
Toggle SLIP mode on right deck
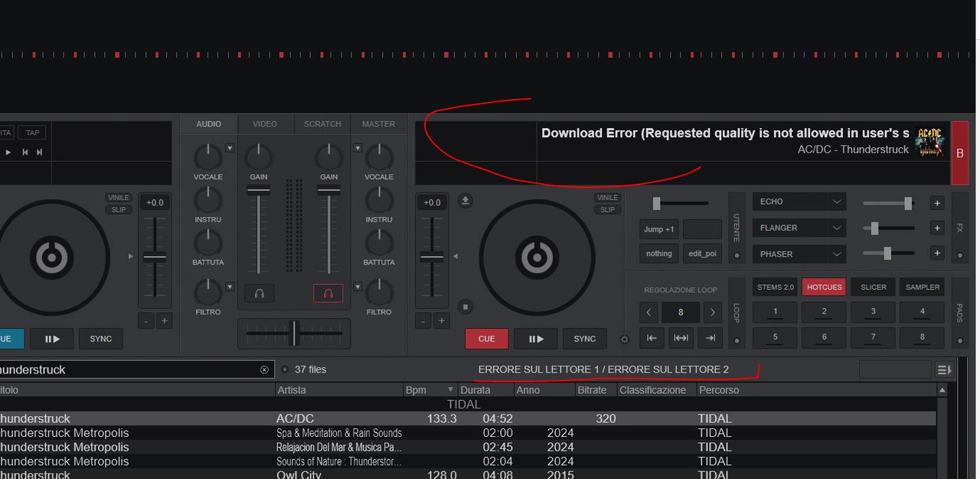click(x=607, y=210)
